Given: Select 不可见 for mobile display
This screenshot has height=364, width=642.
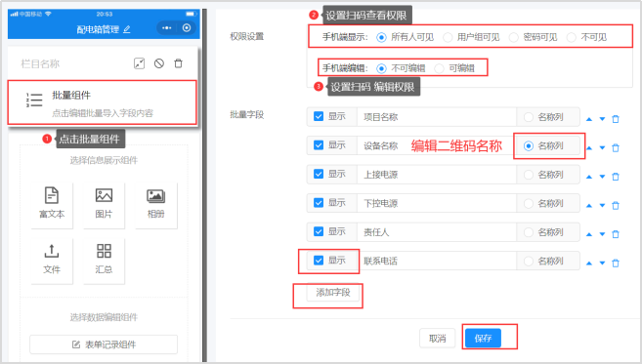Looking at the screenshot, I should tap(572, 38).
